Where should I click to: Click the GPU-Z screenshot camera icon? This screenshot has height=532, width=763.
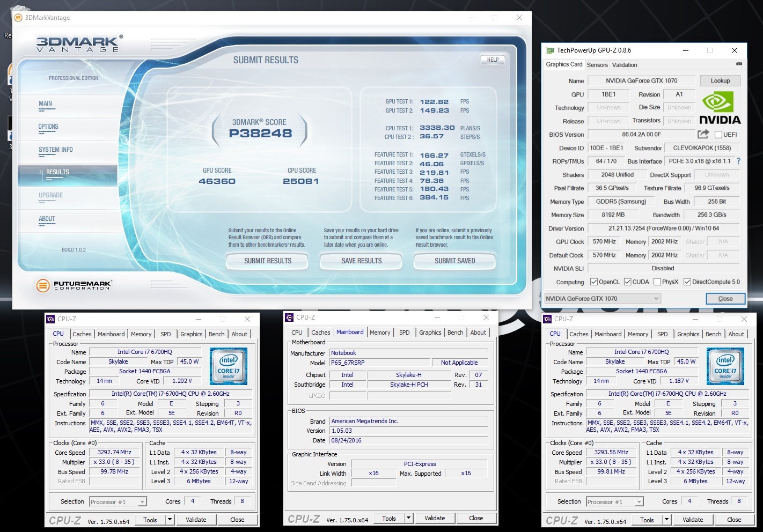pos(739,64)
